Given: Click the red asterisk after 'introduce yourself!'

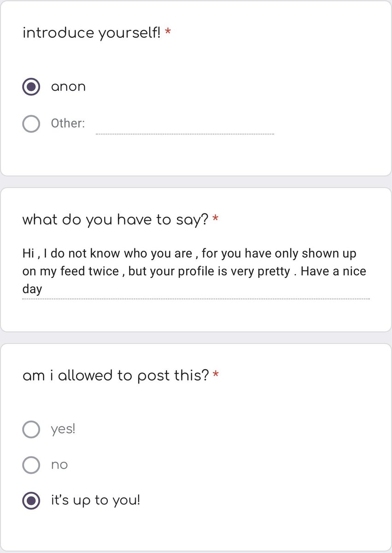Looking at the screenshot, I should click(x=168, y=32).
